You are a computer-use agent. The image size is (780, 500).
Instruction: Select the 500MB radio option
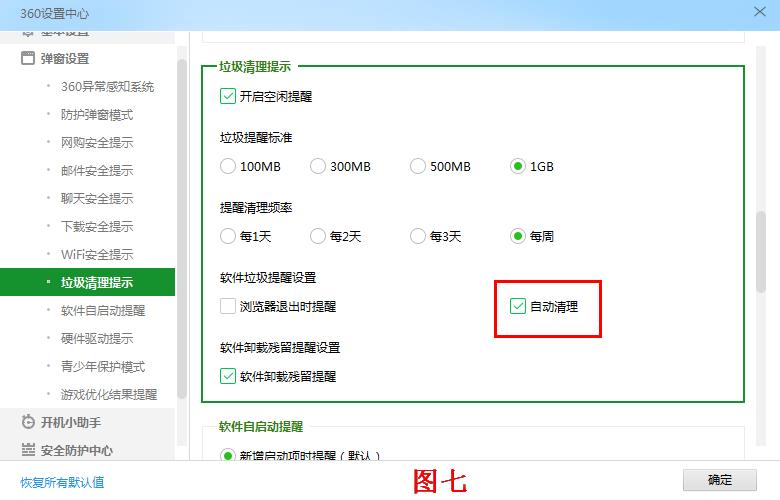pyautogui.click(x=417, y=166)
